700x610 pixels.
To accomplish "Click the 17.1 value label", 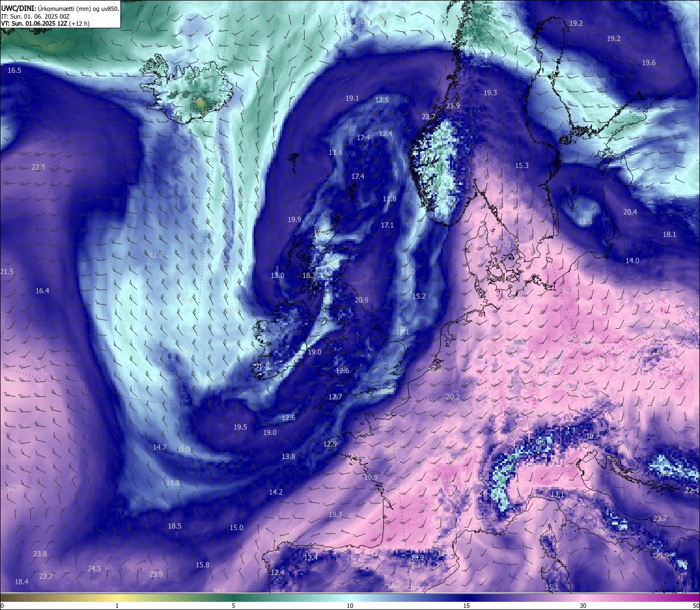I will (x=387, y=225).
